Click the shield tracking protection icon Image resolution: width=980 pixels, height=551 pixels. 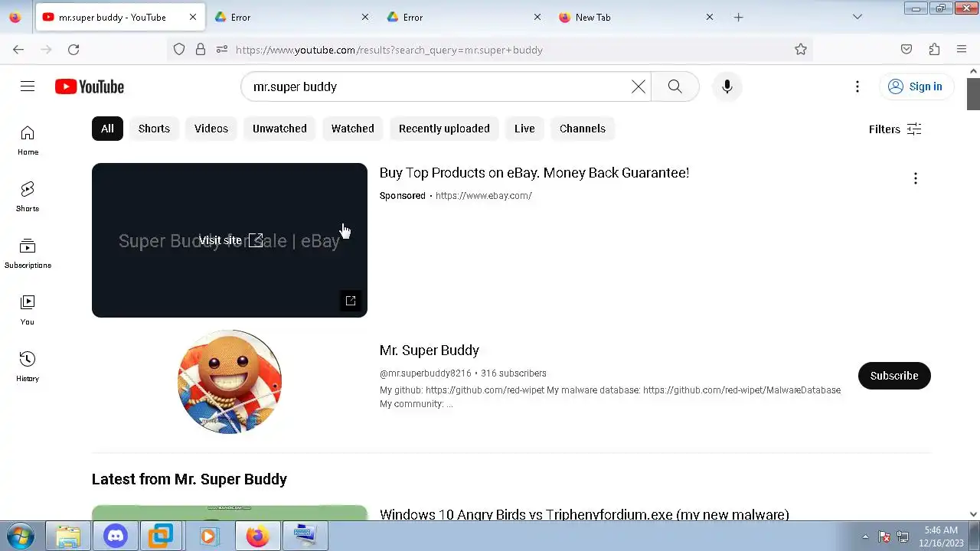click(179, 50)
